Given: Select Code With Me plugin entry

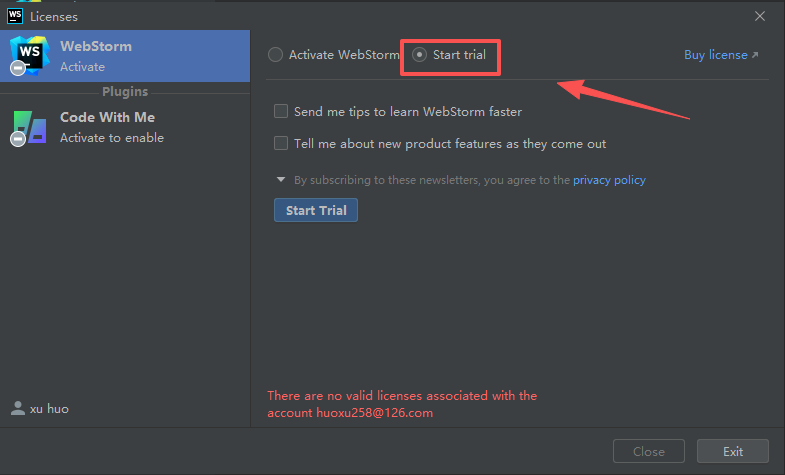Looking at the screenshot, I should click(125, 127).
